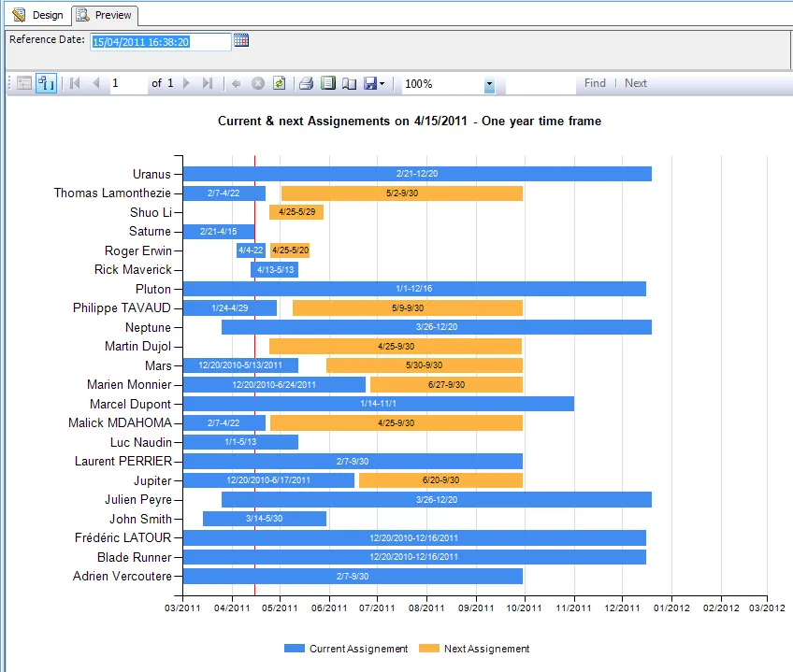Jump to the last report page
Screen dimensions: 793x672
(208, 83)
